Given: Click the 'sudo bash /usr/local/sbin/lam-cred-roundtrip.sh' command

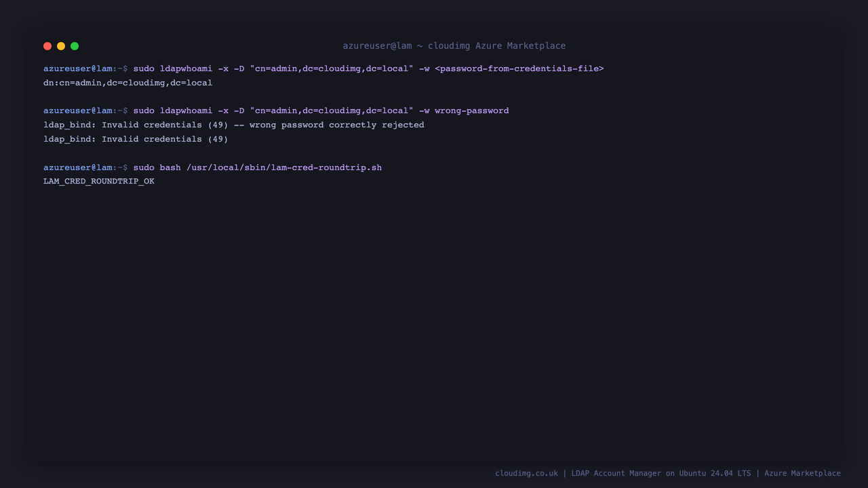Looking at the screenshot, I should tap(258, 167).
